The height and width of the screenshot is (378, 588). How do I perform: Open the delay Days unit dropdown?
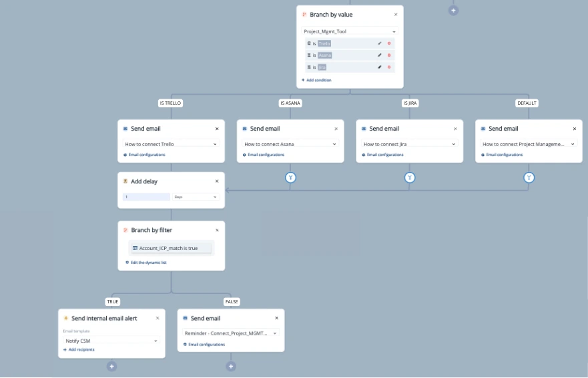pos(196,197)
